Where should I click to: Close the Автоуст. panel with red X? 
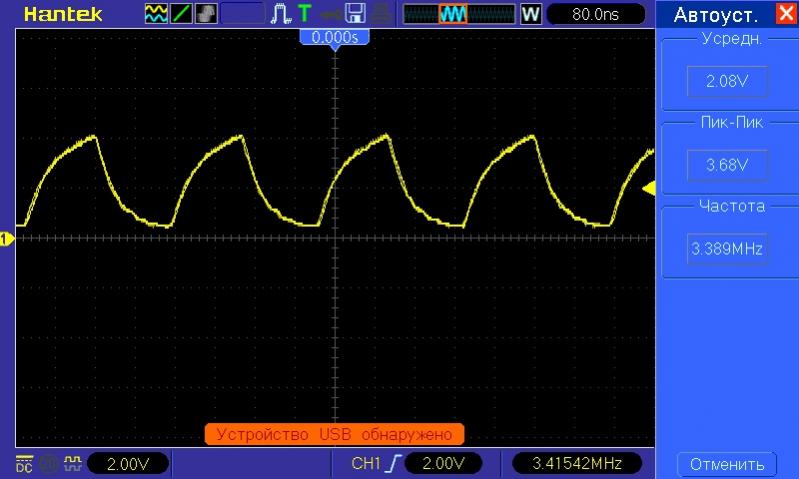785,14
